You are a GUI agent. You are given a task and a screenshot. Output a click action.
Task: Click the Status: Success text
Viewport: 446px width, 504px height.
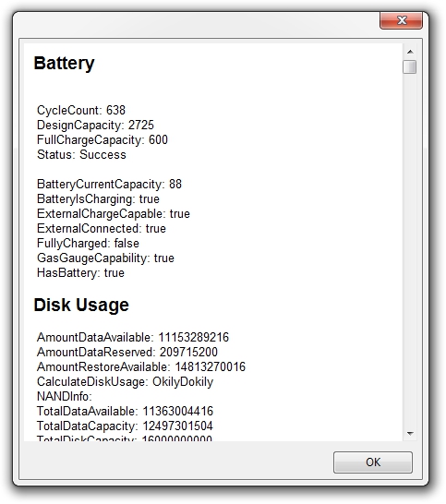coord(81,154)
